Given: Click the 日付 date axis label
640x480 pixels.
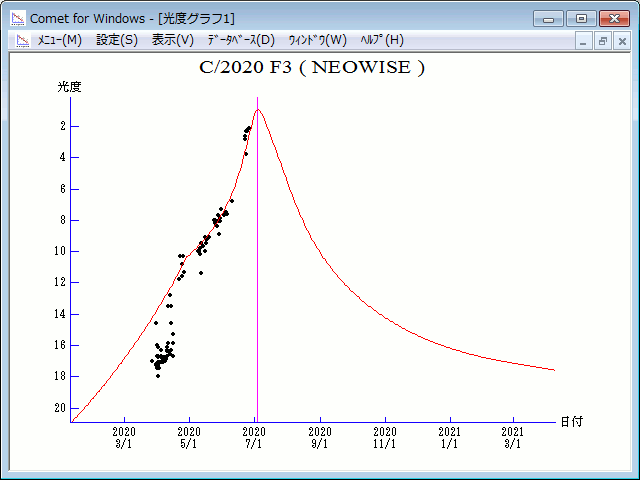Looking at the screenshot, I should pyautogui.click(x=571, y=422).
